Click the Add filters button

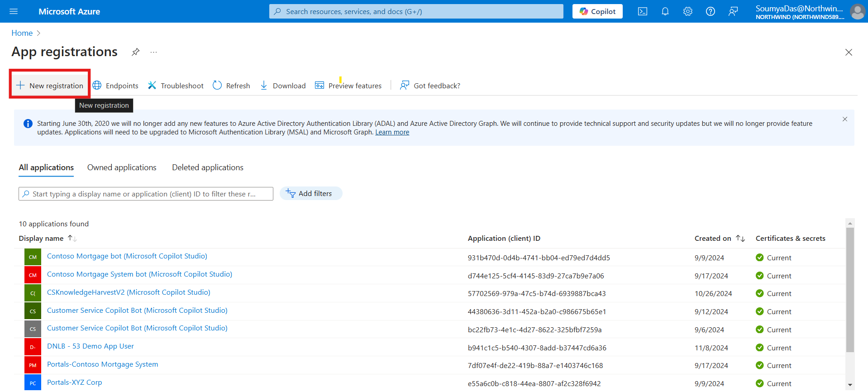[x=310, y=194]
